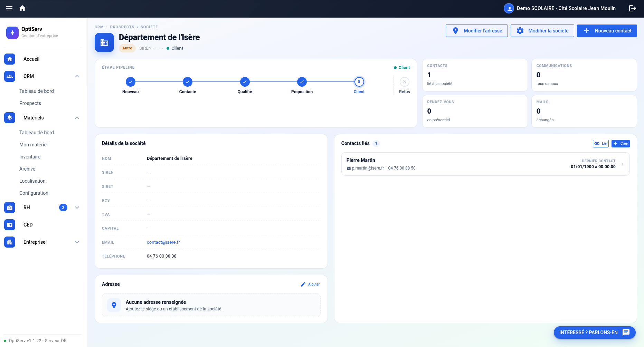This screenshot has height=347, width=644.
Task: Select the Contacté pipeline step circle
Action: 188,82
